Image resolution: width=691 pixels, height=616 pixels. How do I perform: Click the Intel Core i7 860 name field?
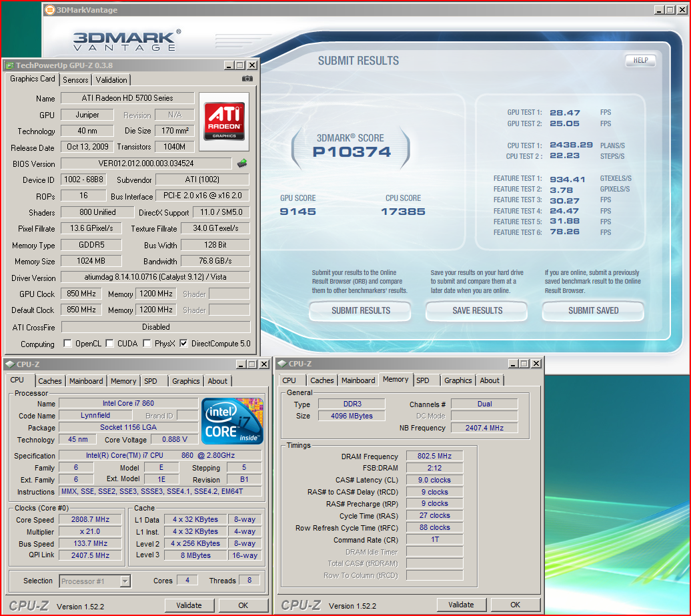point(128,403)
